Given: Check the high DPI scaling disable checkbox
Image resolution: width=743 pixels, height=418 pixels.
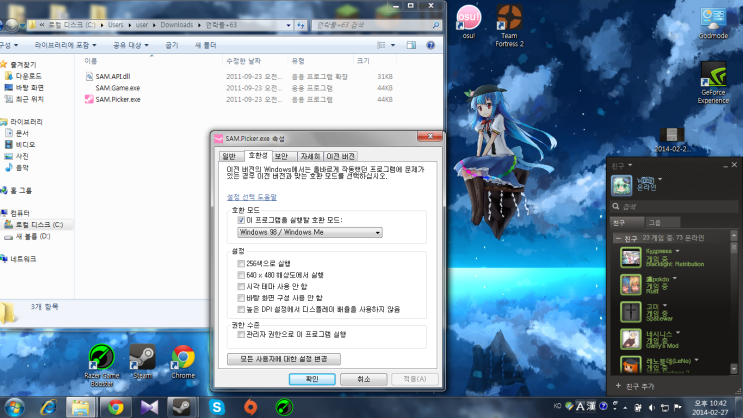Looking at the screenshot, I should pos(241,309).
